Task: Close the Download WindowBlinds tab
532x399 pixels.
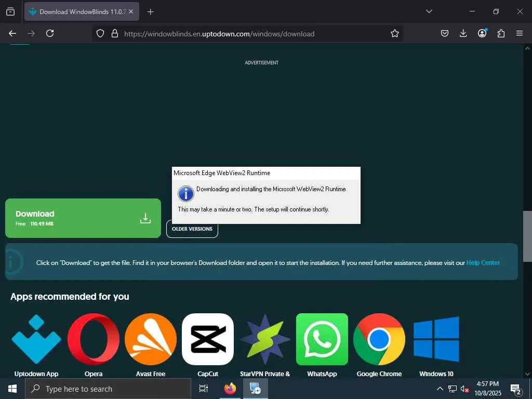Action: pos(131,11)
